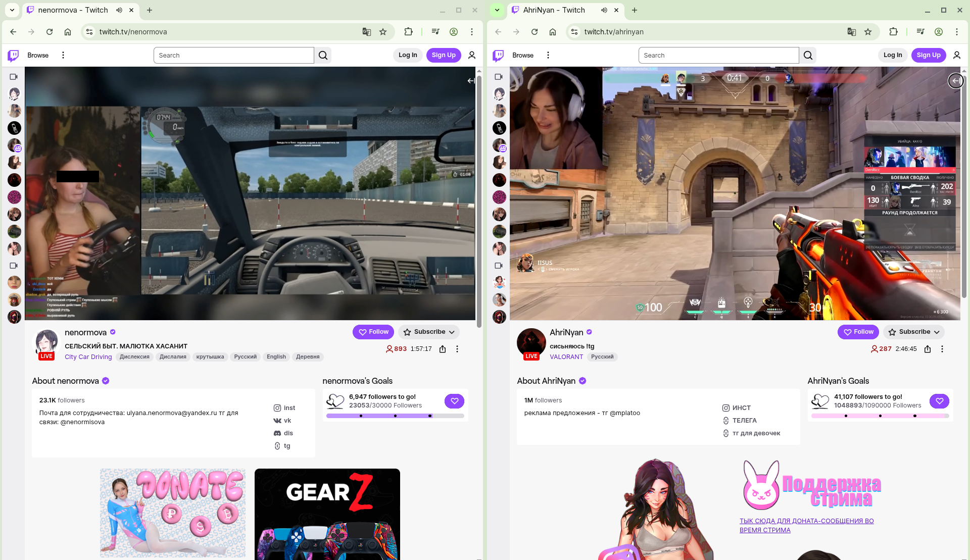Bookmark twitch.tv/ahrinyan with the star icon

tap(868, 32)
